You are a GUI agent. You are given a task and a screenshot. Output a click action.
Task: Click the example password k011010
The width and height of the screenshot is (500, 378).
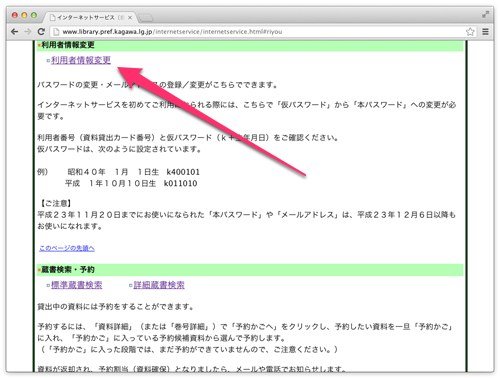click(180, 184)
